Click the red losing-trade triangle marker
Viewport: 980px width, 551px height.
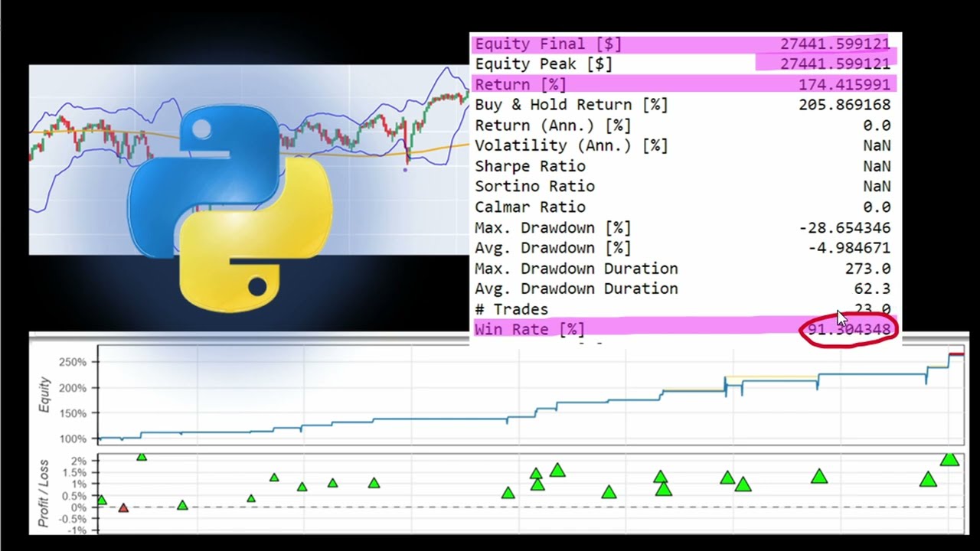(123, 507)
